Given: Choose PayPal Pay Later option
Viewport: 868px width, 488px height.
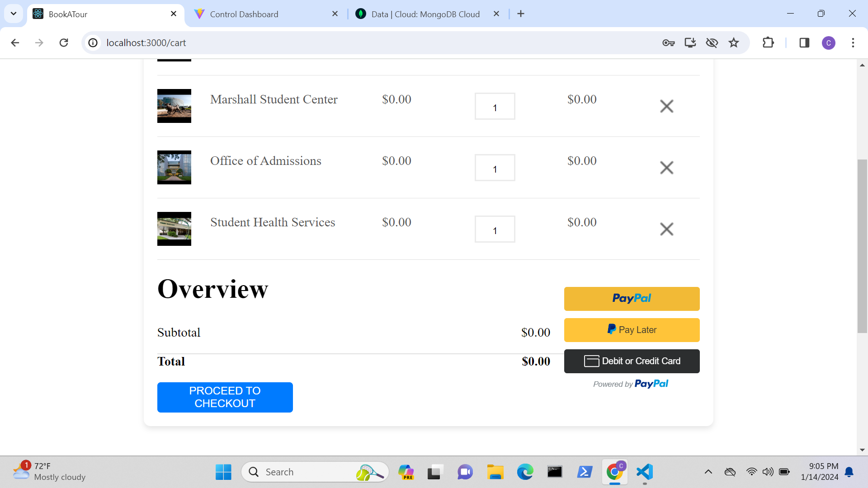Looking at the screenshot, I should click(632, 330).
